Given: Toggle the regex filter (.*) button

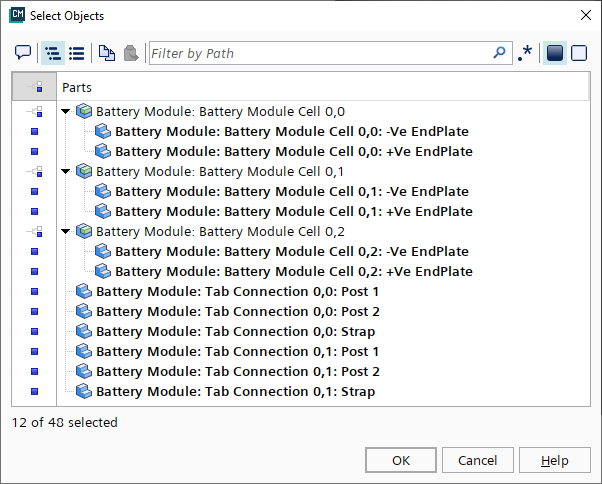Looking at the screenshot, I should click(x=525, y=53).
